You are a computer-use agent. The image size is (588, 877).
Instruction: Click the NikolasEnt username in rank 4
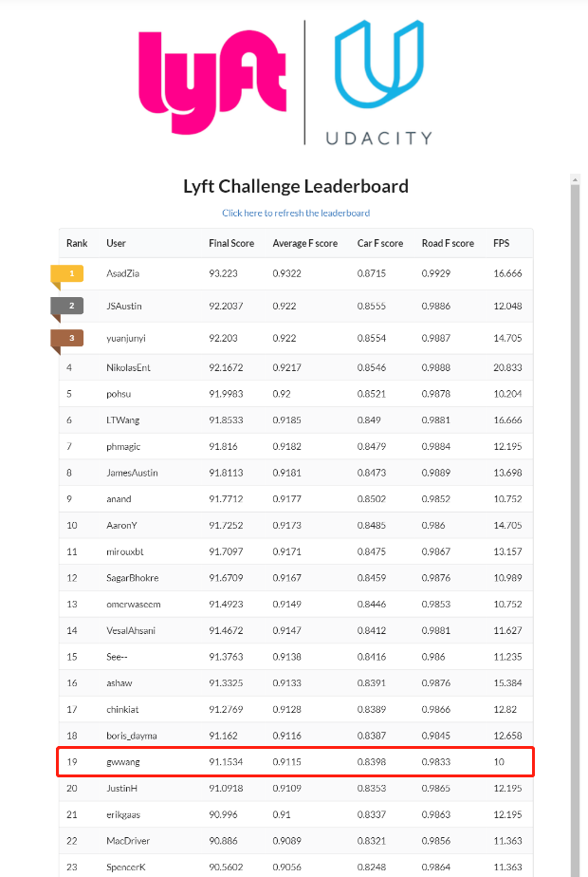tap(129, 367)
